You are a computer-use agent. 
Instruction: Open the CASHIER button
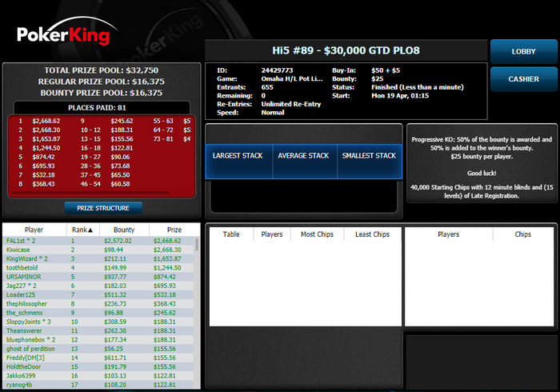pos(523,79)
